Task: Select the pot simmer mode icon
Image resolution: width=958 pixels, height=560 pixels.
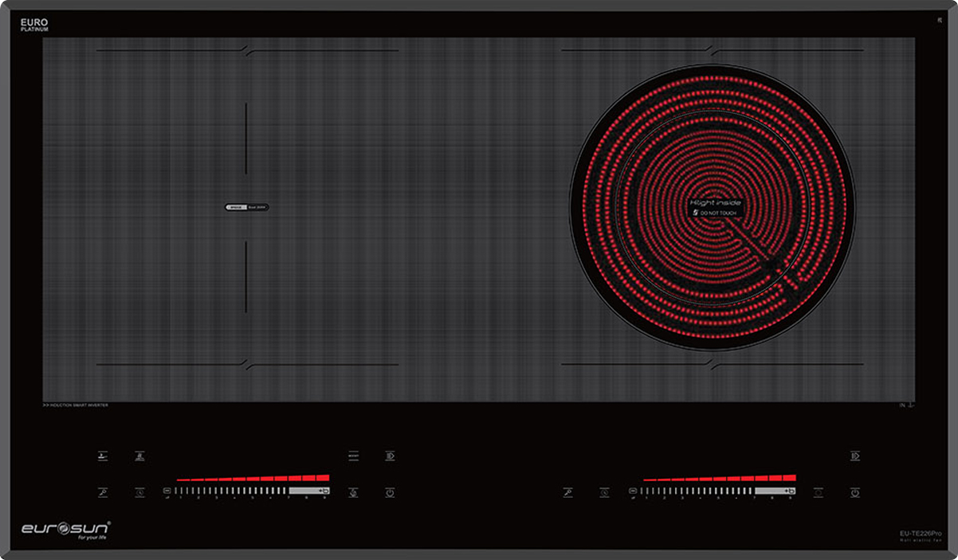Action: pyautogui.click(x=139, y=456)
